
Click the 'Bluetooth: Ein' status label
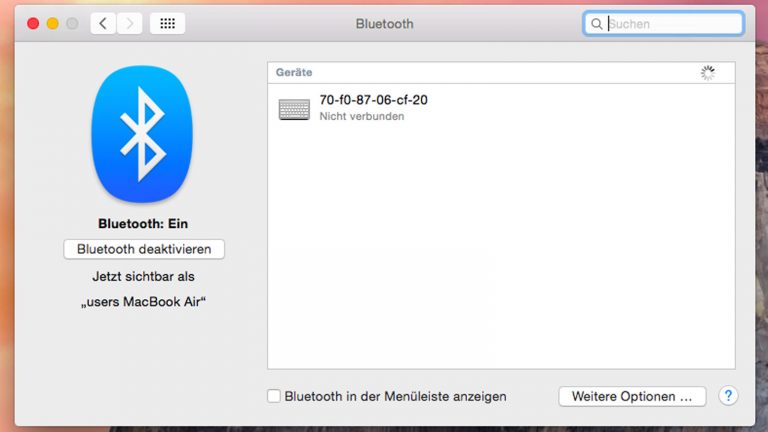143,224
